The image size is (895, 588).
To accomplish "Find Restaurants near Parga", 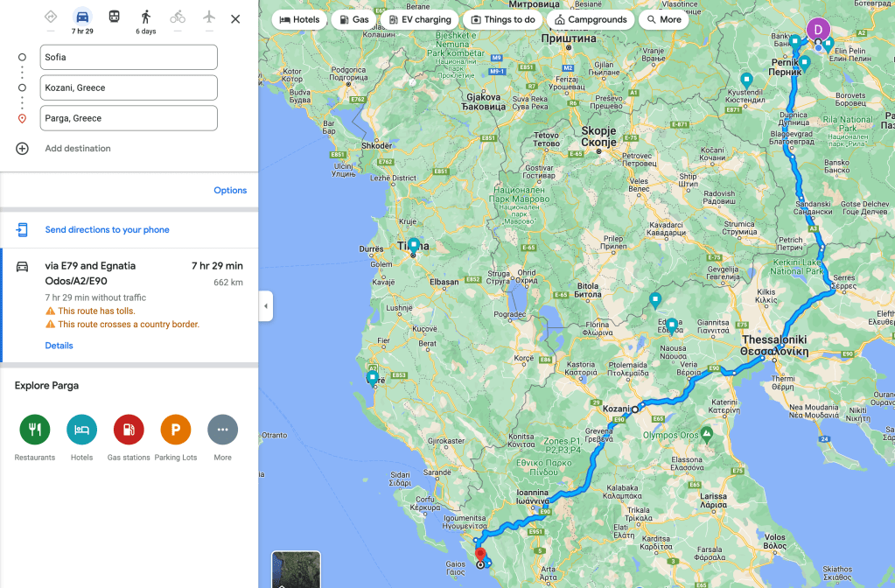I will coord(35,430).
